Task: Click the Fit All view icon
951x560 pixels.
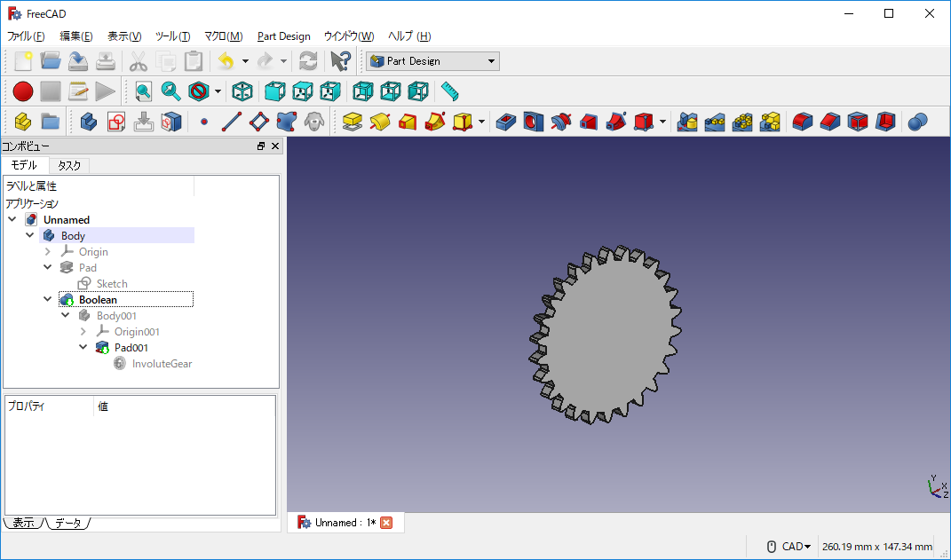Action: pos(143,91)
